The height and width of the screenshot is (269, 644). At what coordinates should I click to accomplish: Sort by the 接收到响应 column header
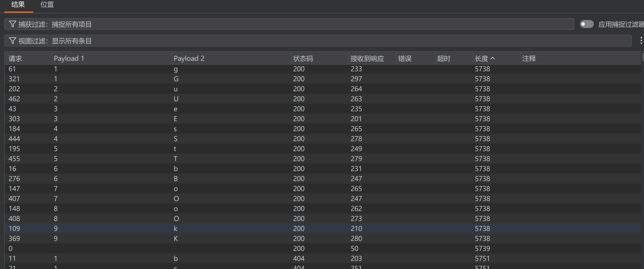click(x=373, y=58)
